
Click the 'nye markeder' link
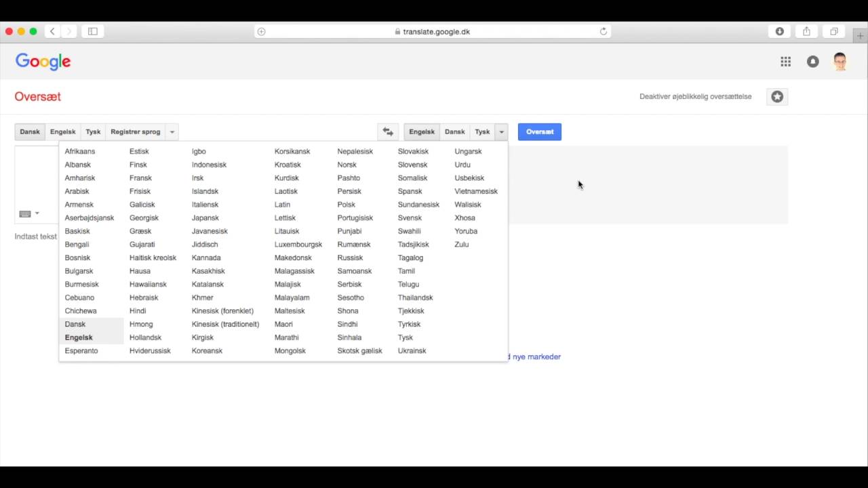[x=536, y=357]
